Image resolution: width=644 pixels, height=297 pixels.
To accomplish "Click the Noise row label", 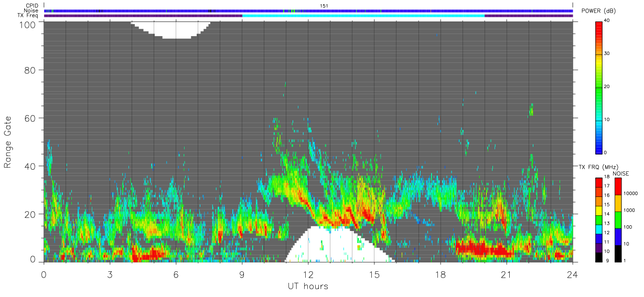I will coord(31,10).
